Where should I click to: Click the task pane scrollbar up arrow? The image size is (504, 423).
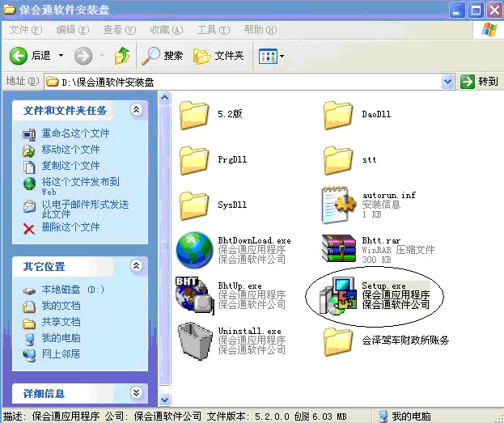coord(165,97)
